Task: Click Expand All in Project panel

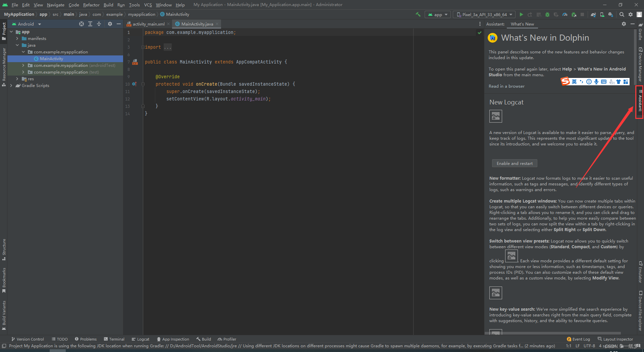Action: [x=90, y=24]
